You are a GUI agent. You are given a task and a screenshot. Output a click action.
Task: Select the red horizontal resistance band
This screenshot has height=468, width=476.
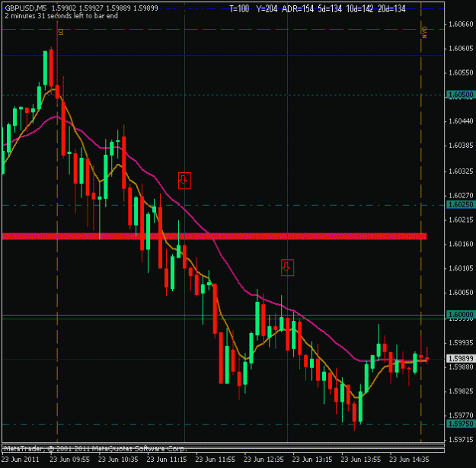click(x=214, y=236)
